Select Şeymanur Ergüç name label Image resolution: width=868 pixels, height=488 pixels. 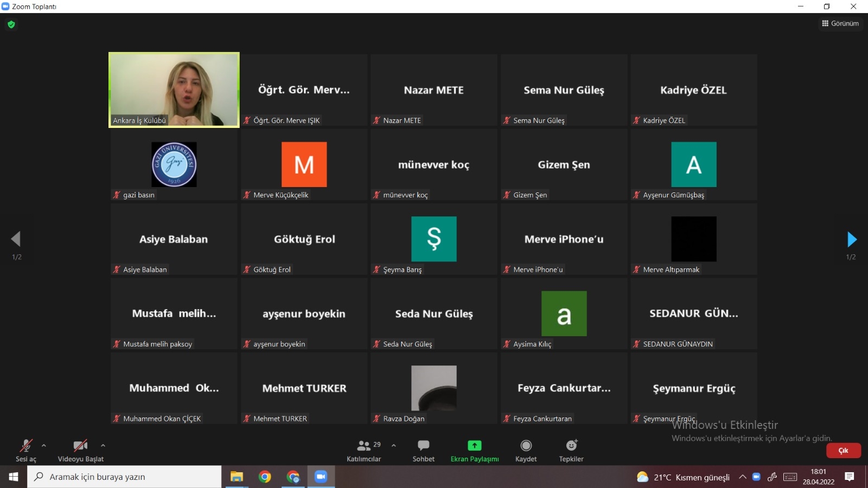(669, 419)
